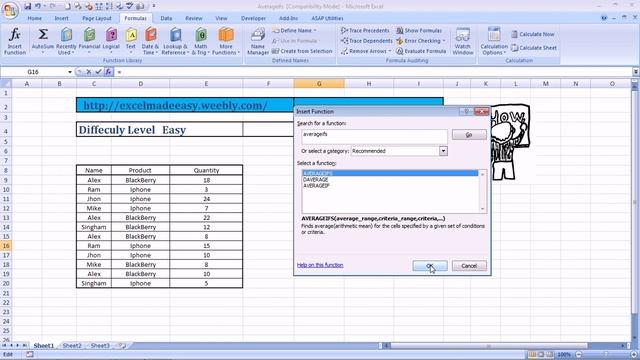Open the Home tab
The image size is (640, 360).
point(34,18)
